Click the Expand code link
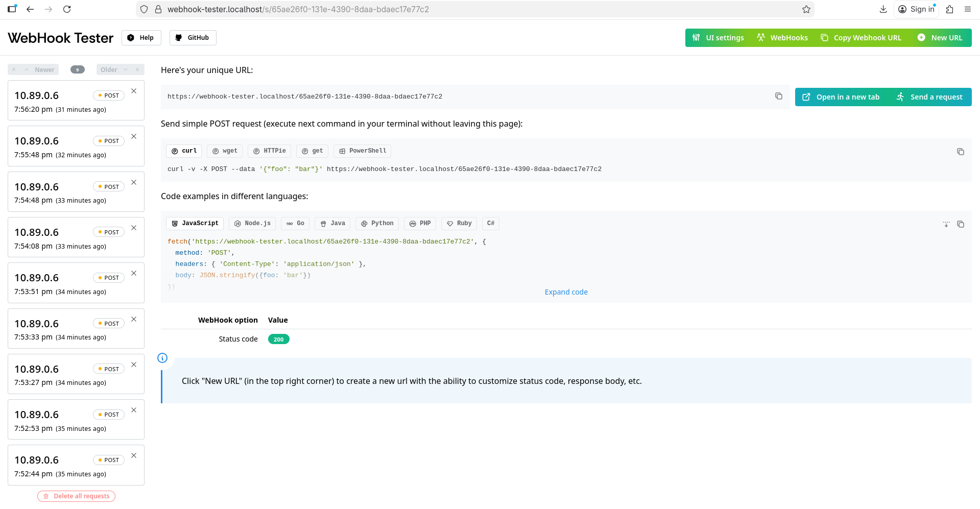The height and width of the screenshot is (509, 980). (x=566, y=292)
